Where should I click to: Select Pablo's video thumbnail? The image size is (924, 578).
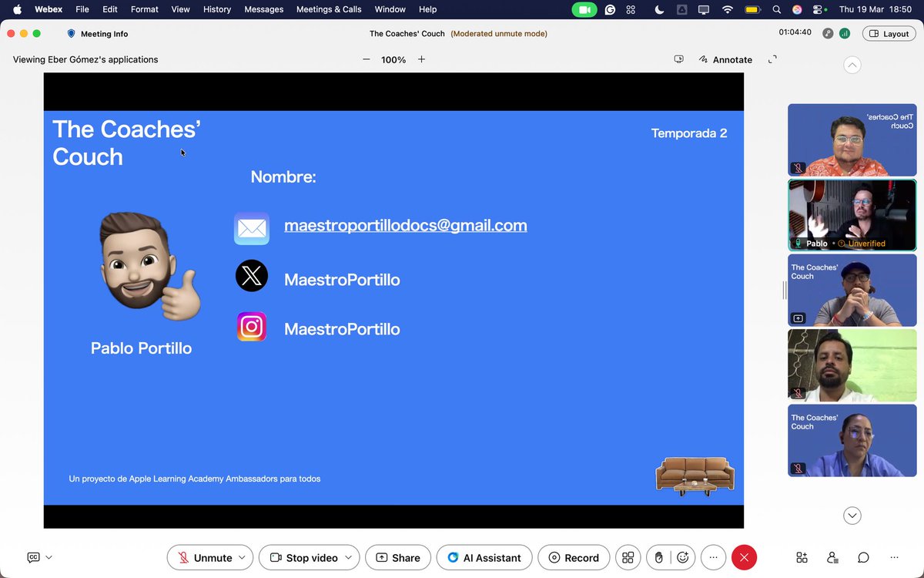coord(852,215)
